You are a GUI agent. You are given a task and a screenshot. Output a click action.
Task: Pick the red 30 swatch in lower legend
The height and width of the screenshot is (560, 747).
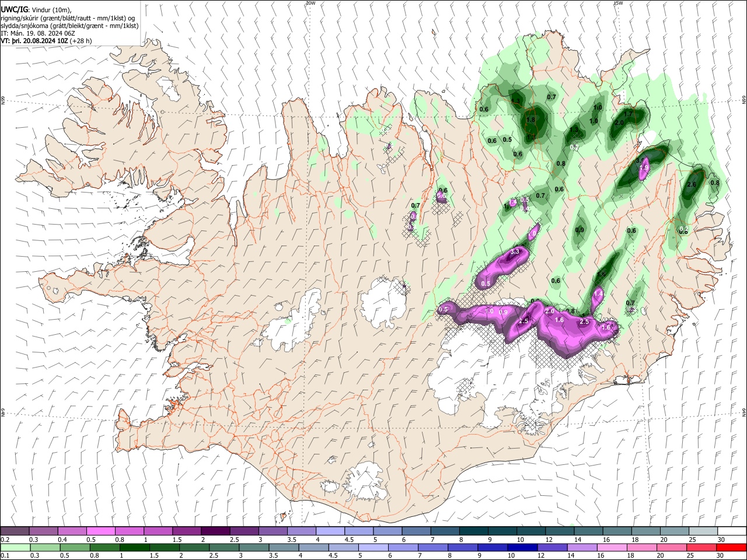click(731, 547)
